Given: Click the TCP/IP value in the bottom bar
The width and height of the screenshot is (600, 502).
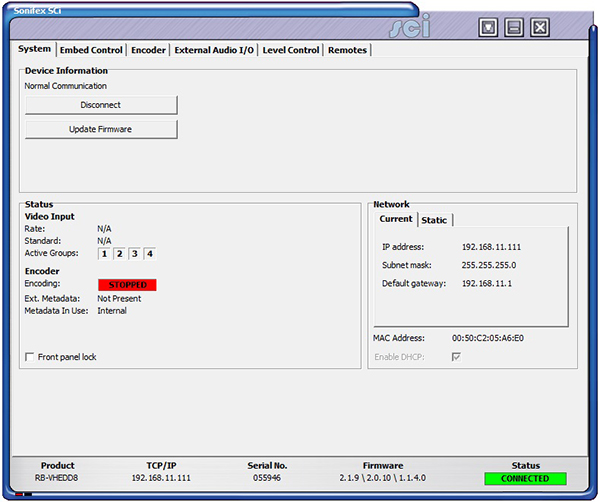Looking at the screenshot, I should click(x=161, y=478).
